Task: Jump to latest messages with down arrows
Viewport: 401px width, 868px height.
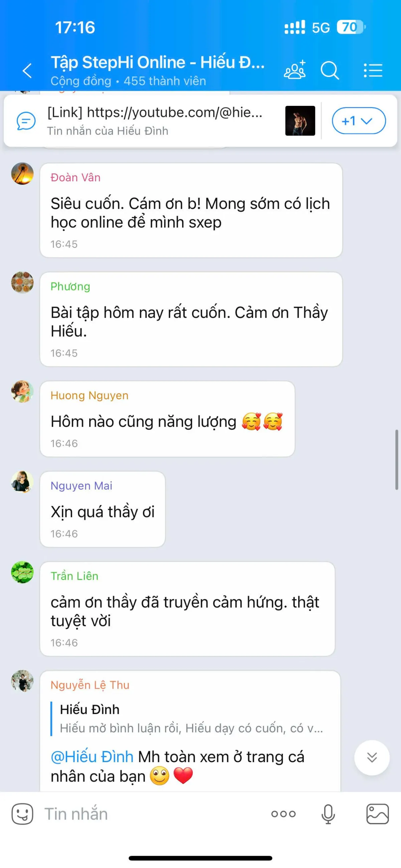Action: 372,757
